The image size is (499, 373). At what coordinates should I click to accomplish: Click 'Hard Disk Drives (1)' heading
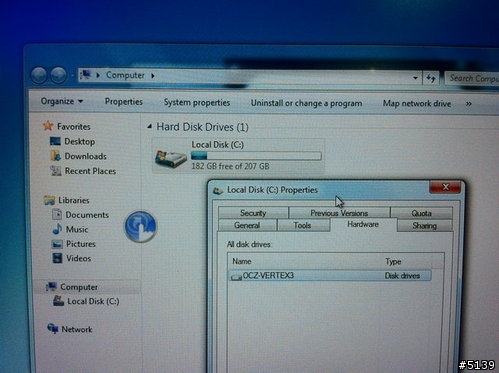point(202,127)
